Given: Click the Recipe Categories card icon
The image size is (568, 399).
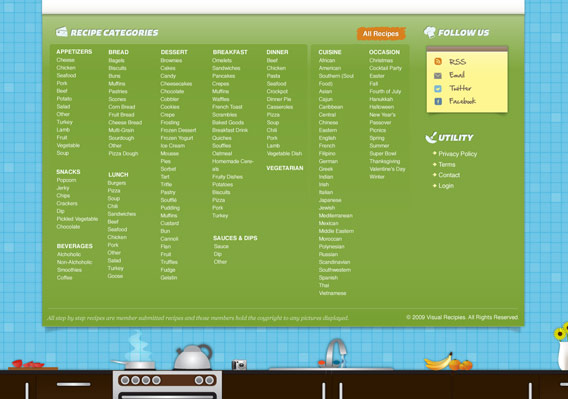Looking at the screenshot, I should pyautogui.click(x=62, y=32).
